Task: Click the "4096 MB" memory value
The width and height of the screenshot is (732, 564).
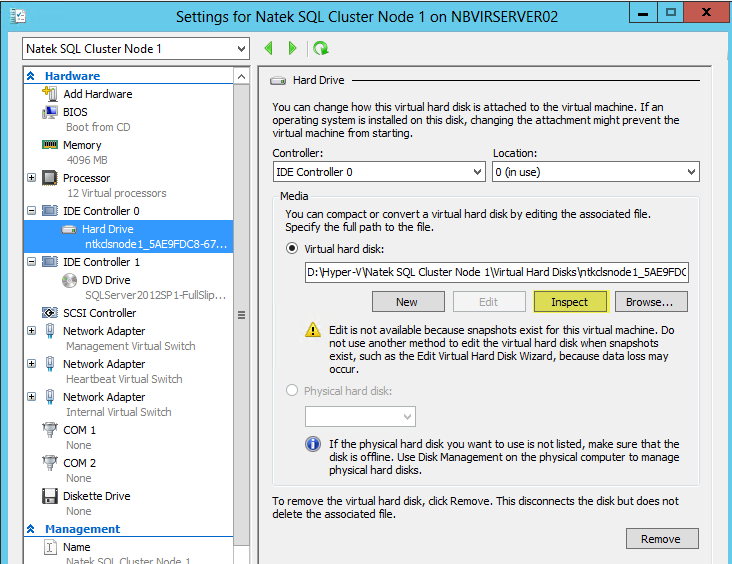Action: click(87, 160)
